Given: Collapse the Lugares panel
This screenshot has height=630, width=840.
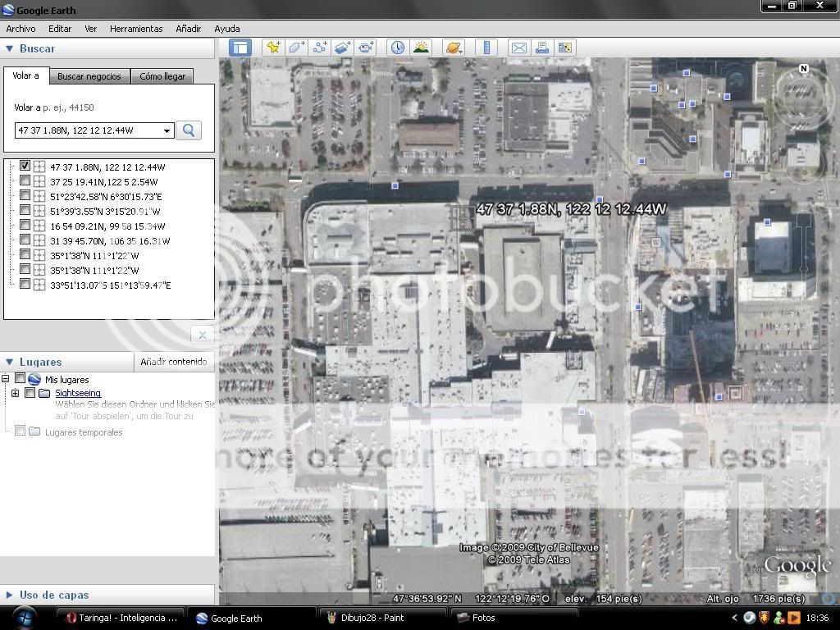Looking at the screenshot, I should pos(9,362).
